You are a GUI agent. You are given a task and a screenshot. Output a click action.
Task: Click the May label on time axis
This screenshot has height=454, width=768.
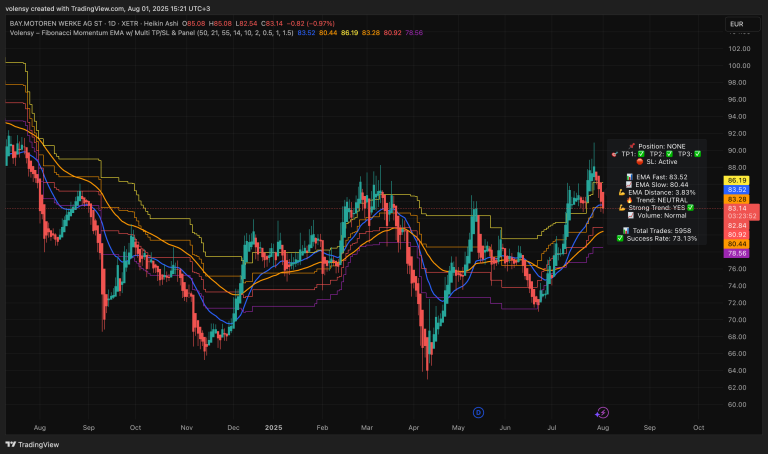click(458, 428)
